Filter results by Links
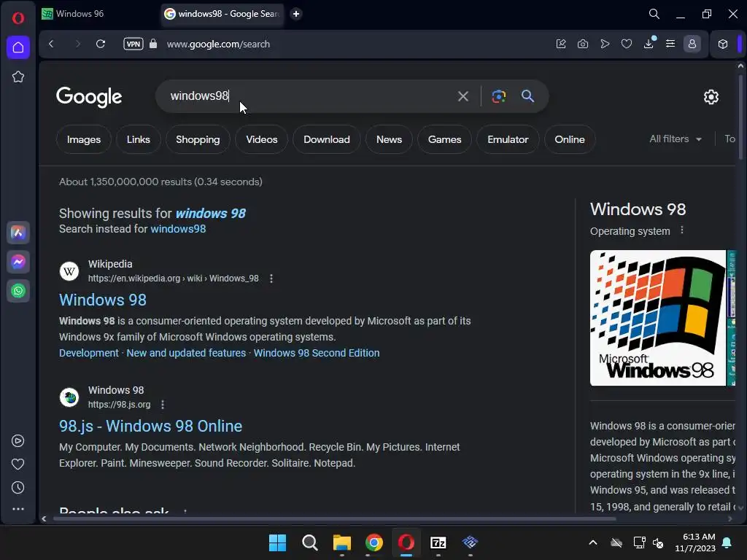This screenshot has width=747, height=560. tap(138, 139)
